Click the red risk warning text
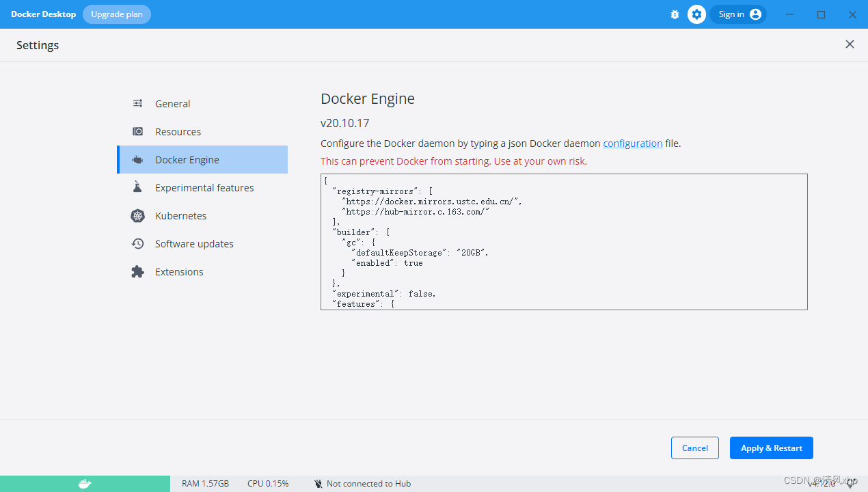Screen dimensions: 868x492 point(454,161)
